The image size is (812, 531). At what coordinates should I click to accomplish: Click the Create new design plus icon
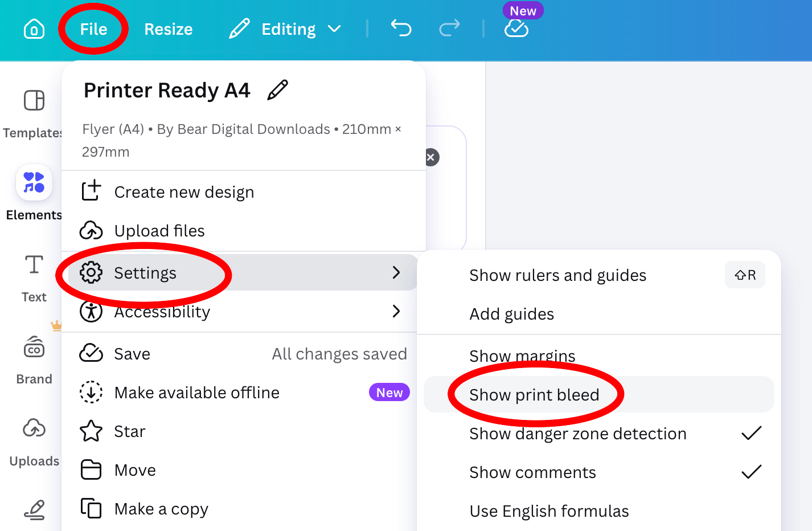click(91, 191)
